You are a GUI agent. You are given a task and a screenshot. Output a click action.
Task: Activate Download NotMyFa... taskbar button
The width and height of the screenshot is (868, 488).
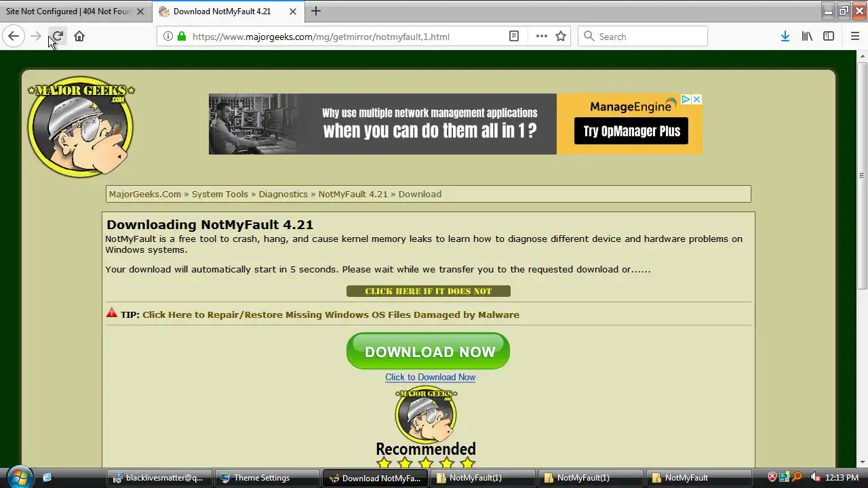tap(376, 477)
